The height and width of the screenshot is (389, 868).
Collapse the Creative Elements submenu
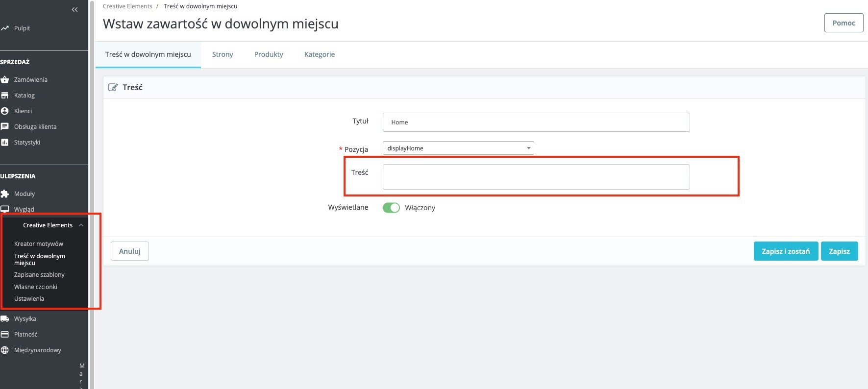pos(81,225)
